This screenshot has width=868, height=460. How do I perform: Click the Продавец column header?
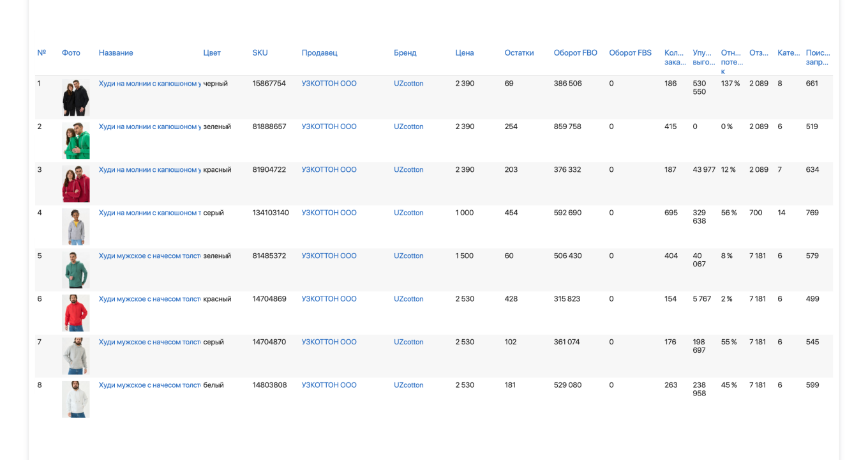[x=319, y=53]
